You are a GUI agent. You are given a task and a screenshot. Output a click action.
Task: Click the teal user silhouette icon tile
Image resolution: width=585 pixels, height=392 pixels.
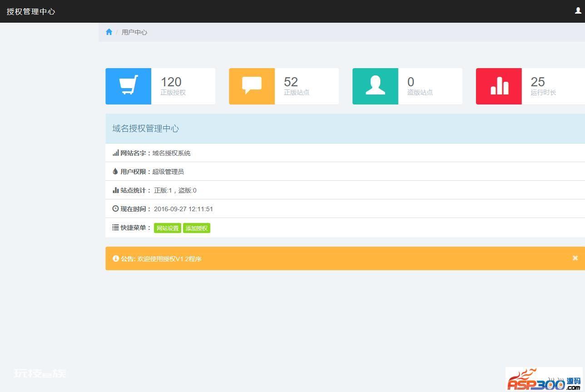point(376,86)
